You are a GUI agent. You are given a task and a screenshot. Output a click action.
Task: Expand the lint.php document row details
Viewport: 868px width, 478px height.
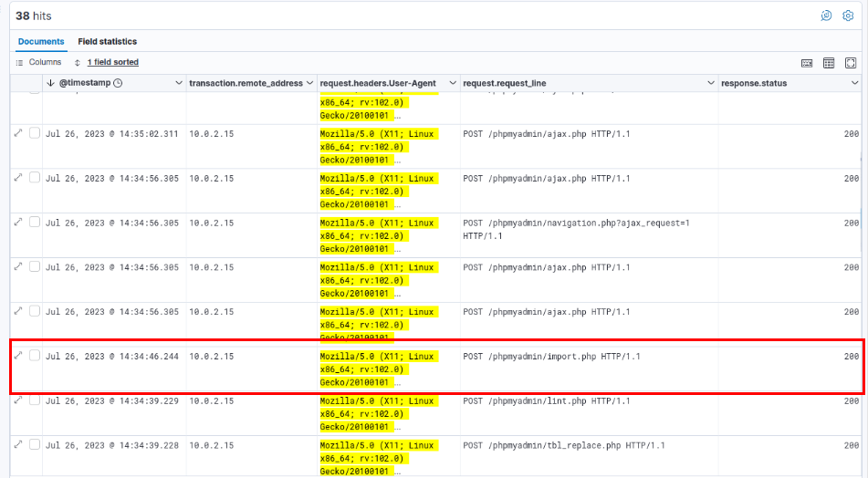18,400
